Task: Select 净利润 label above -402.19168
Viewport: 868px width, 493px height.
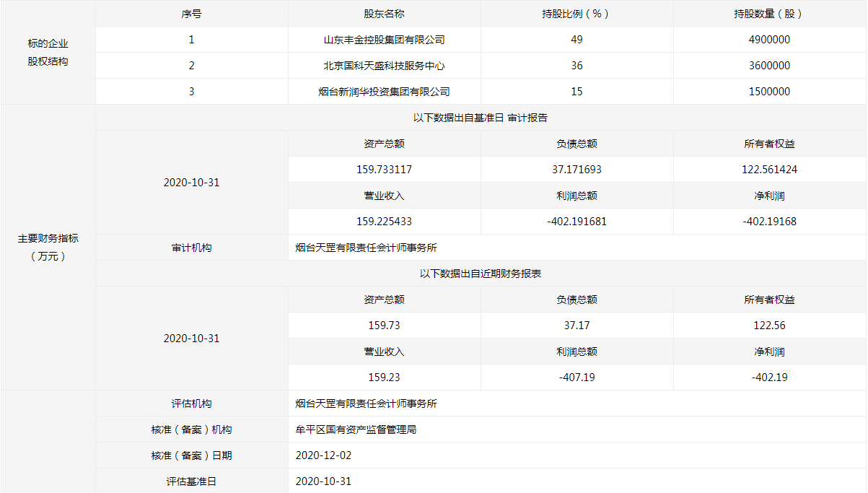Action: (x=770, y=196)
